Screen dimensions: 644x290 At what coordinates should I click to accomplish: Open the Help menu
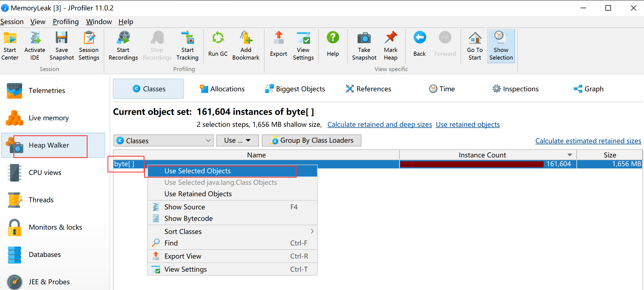tap(126, 22)
